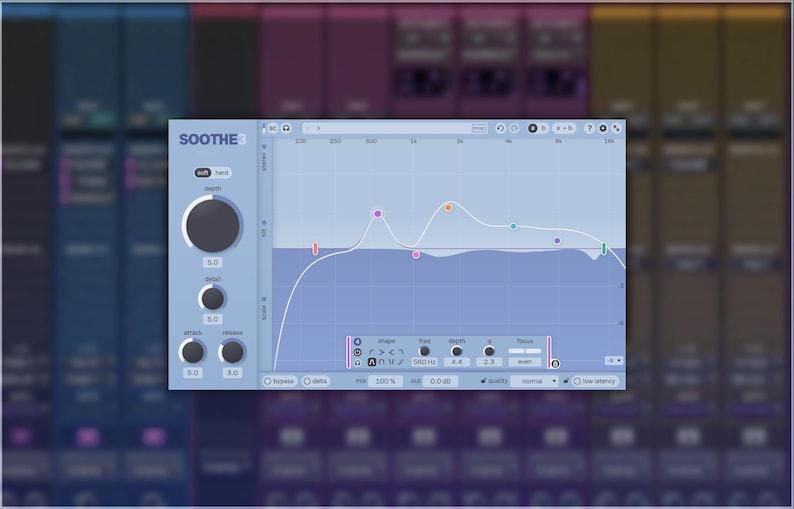Enable low latency mode

(595, 381)
